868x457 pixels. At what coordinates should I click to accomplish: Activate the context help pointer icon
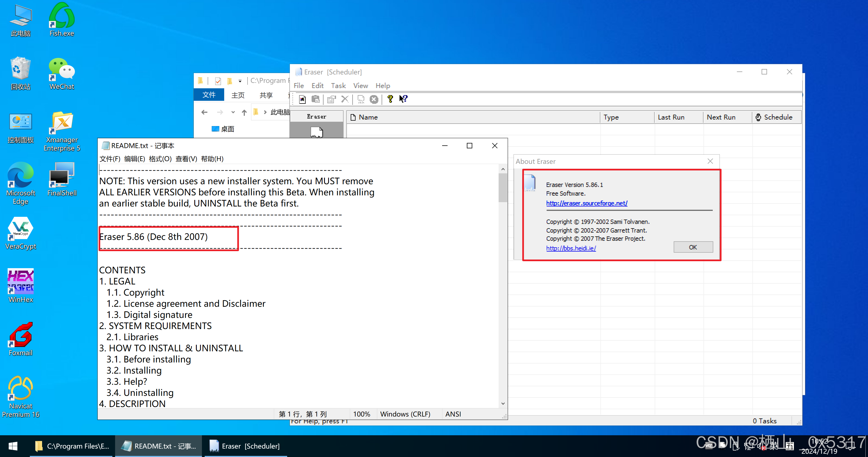coord(403,99)
